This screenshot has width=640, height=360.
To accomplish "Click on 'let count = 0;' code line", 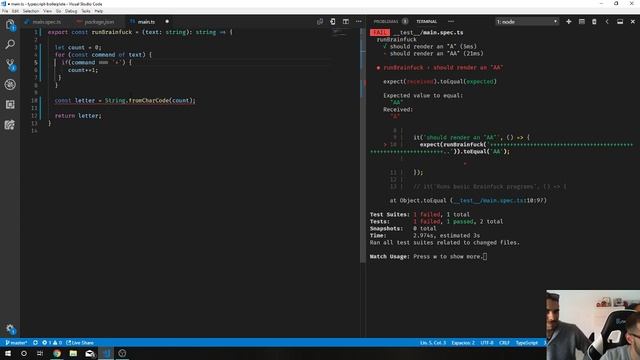I will (x=78, y=47).
